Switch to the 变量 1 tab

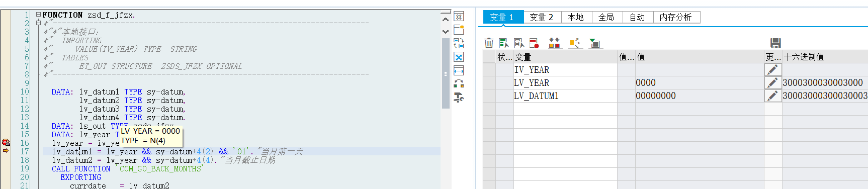click(503, 17)
